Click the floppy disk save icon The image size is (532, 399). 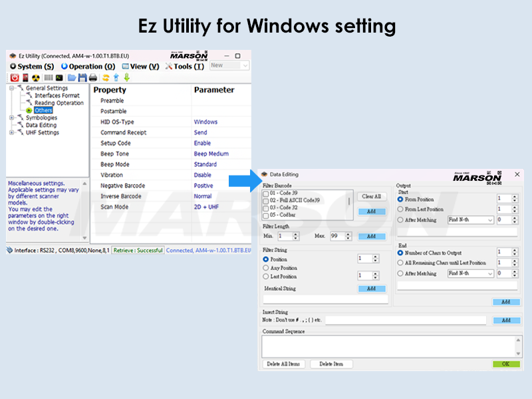[x=82, y=78]
